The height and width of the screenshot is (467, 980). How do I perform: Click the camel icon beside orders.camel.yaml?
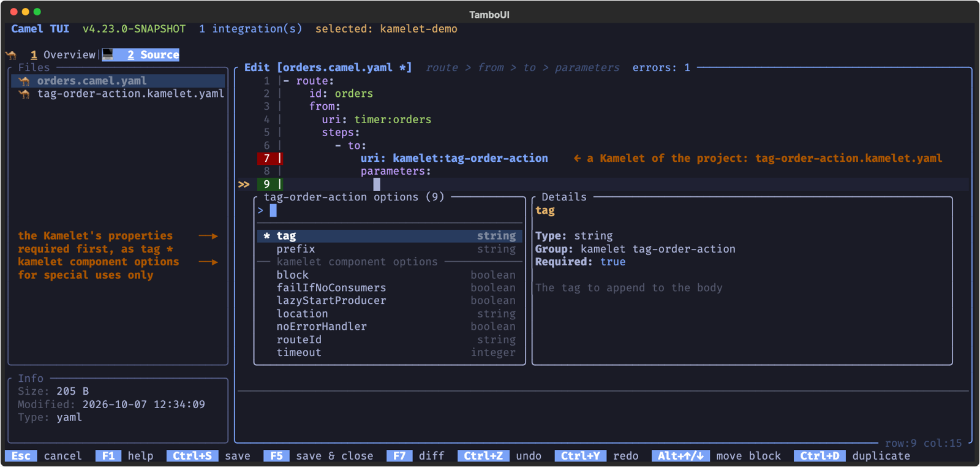coord(24,81)
